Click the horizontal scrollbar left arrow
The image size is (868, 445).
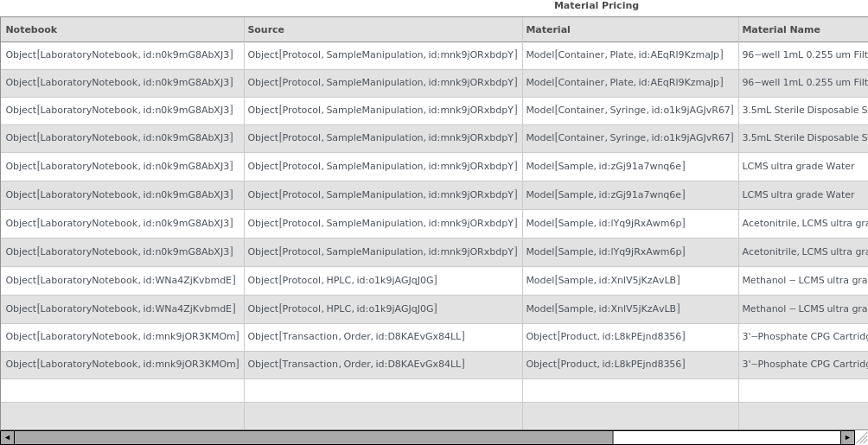(7, 437)
